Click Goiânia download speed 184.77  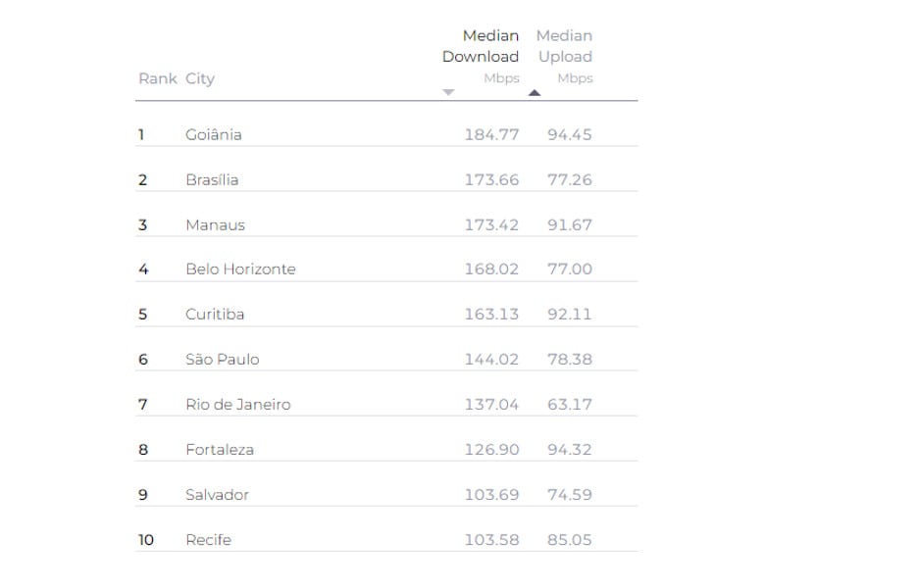point(491,134)
